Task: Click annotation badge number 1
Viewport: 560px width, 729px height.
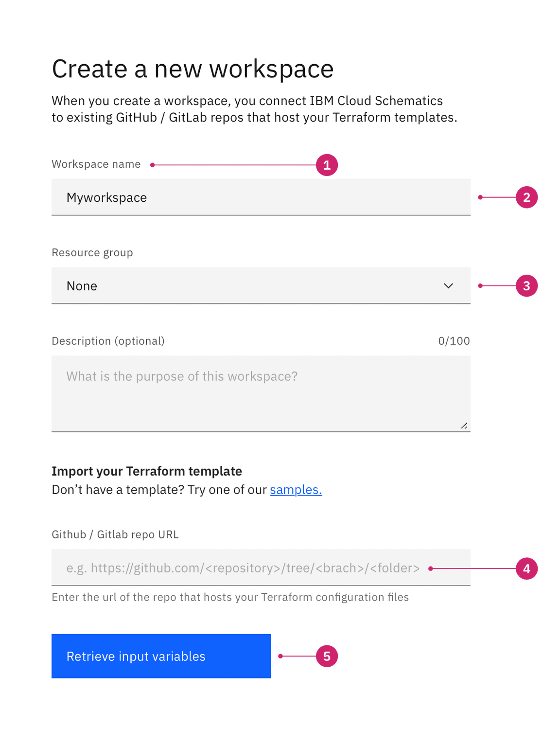Action: point(327,165)
